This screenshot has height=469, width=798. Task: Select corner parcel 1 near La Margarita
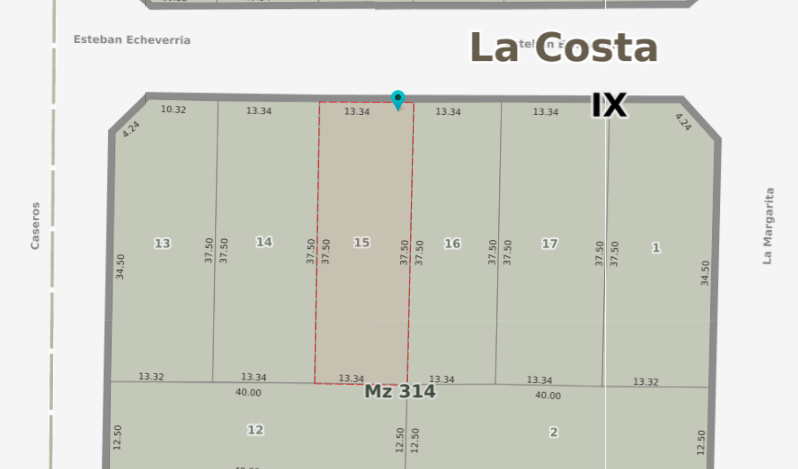click(656, 248)
